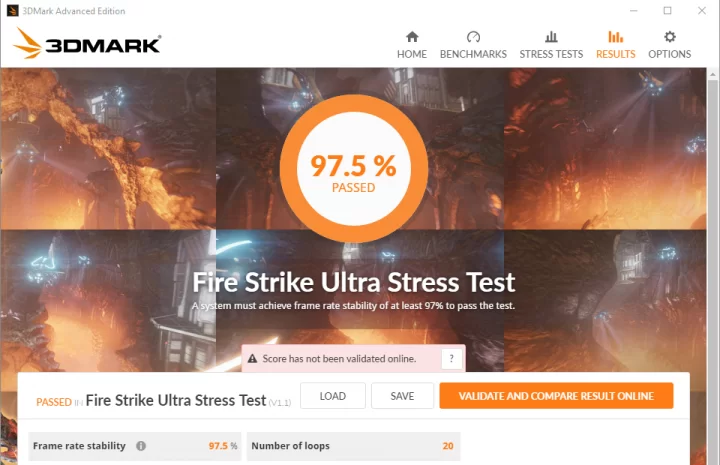Click the vertical scrollbar up arrow
Viewport: 720px width, 465px height.
[713, 74]
